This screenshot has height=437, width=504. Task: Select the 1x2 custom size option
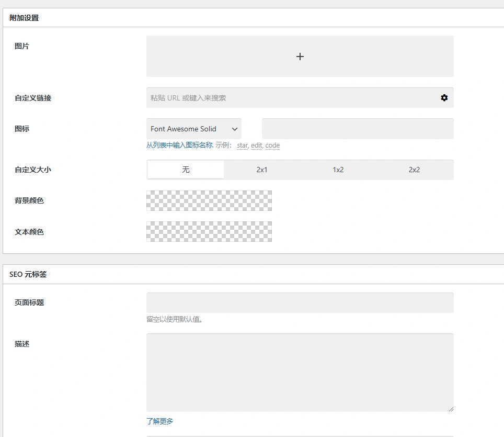(338, 170)
